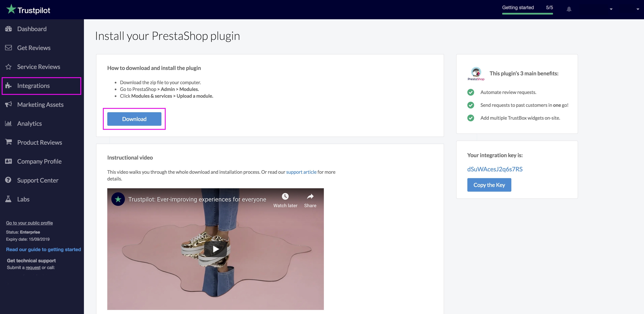Image resolution: width=644 pixels, height=314 pixels.
Task: Click the video Watch later clock icon
Action: point(285,196)
